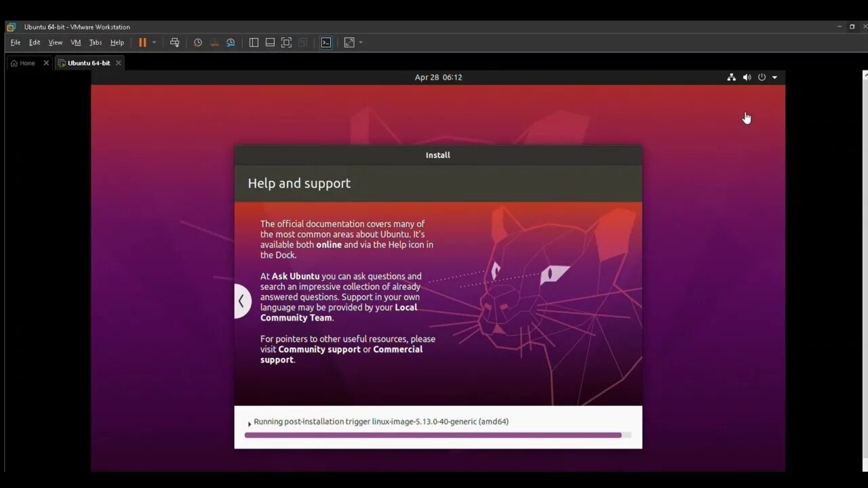868x488 pixels.
Task: Click the VMware Workstation title bar logo
Action: (12, 27)
